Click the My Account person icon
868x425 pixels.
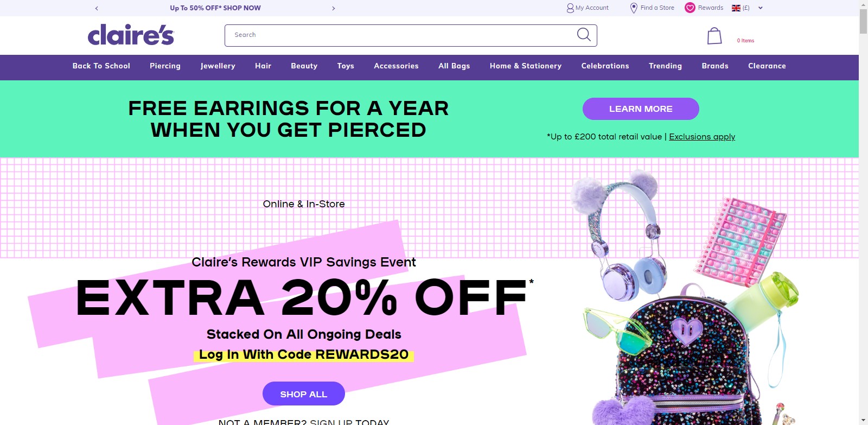[570, 8]
